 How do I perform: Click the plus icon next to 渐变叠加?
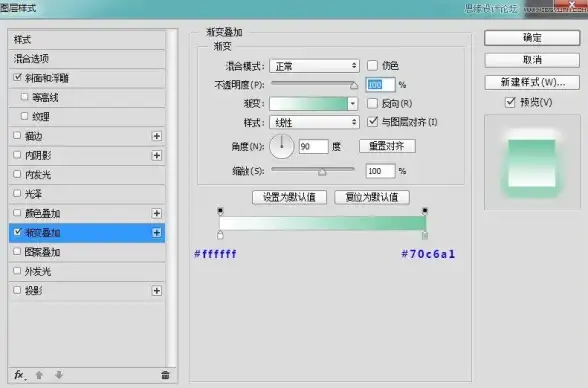[x=157, y=233]
